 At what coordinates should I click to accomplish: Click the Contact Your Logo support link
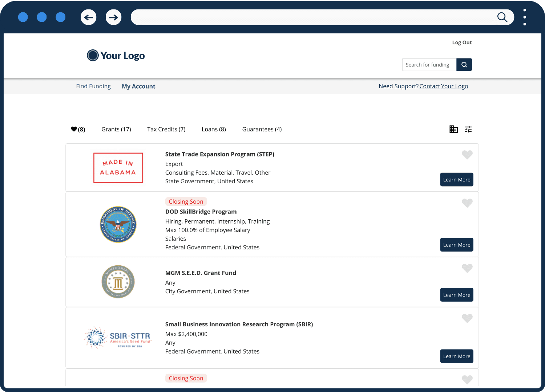point(444,86)
